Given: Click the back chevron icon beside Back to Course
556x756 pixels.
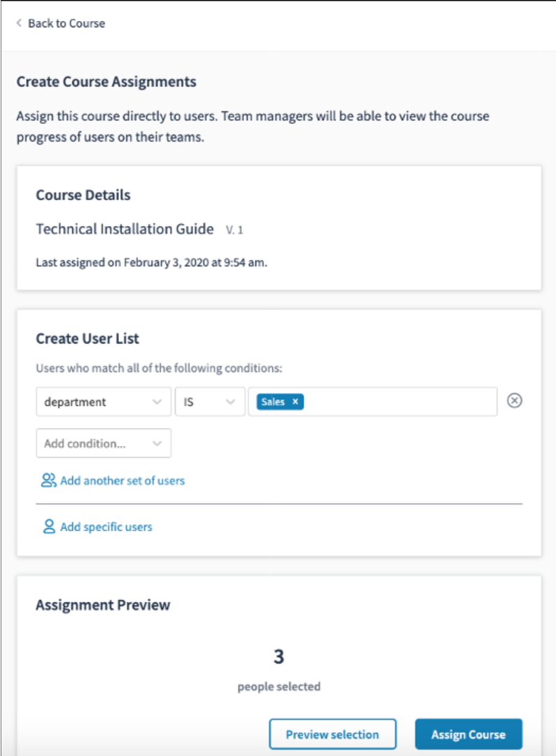Looking at the screenshot, I should [x=19, y=22].
